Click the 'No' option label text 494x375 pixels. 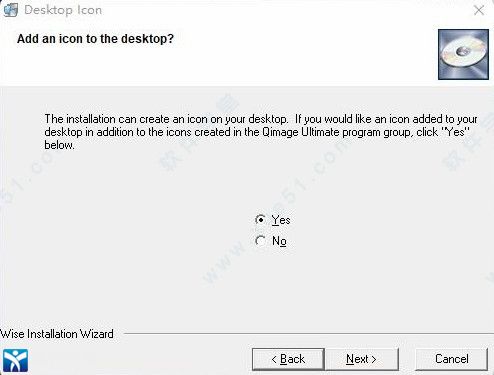coord(279,241)
